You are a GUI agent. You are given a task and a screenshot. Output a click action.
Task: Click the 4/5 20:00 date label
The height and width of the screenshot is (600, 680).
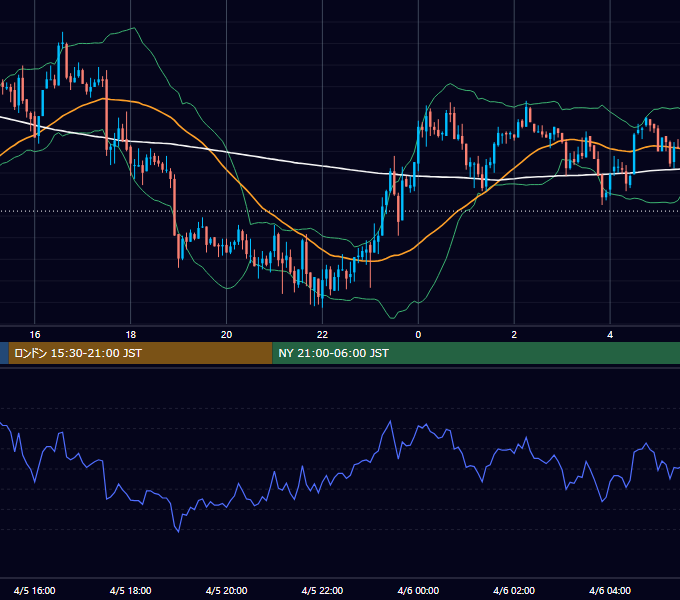226,590
